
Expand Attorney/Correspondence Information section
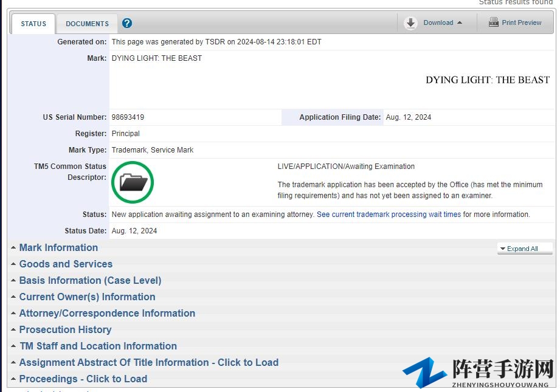tap(107, 313)
